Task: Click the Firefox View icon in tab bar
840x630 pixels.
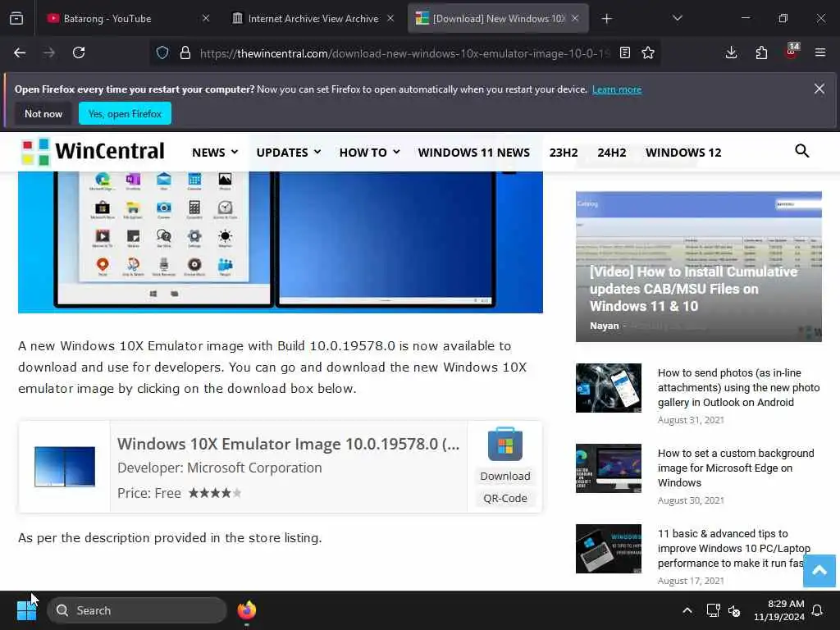Action: tap(16, 19)
